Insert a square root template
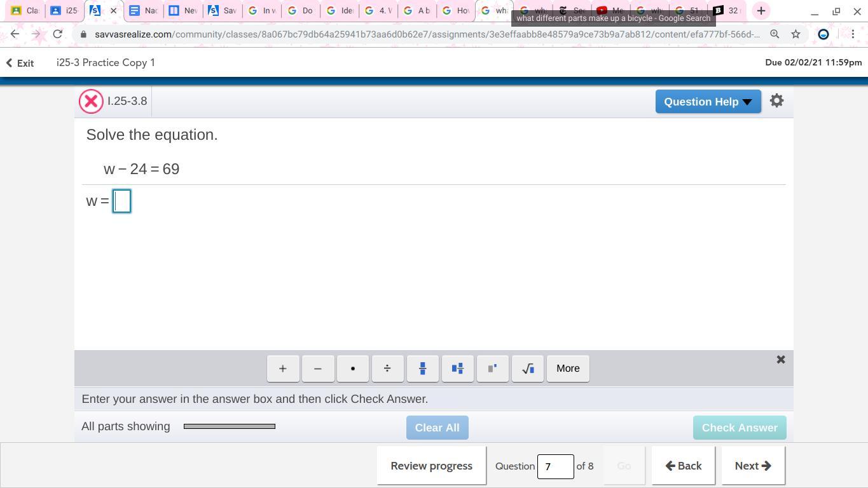Screen dimensions: 868x488 click(527, 369)
